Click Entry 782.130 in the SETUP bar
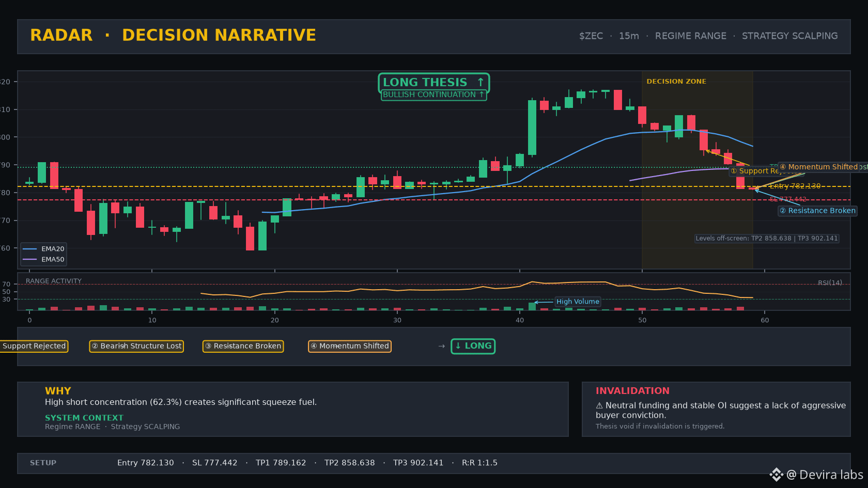The image size is (868, 488). [x=146, y=463]
